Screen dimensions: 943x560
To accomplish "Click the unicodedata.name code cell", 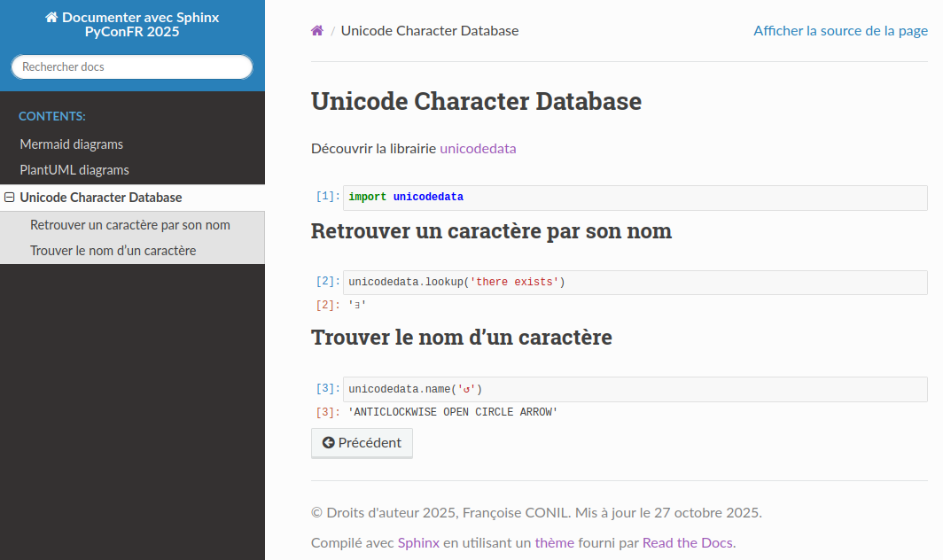I will (x=634, y=389).
